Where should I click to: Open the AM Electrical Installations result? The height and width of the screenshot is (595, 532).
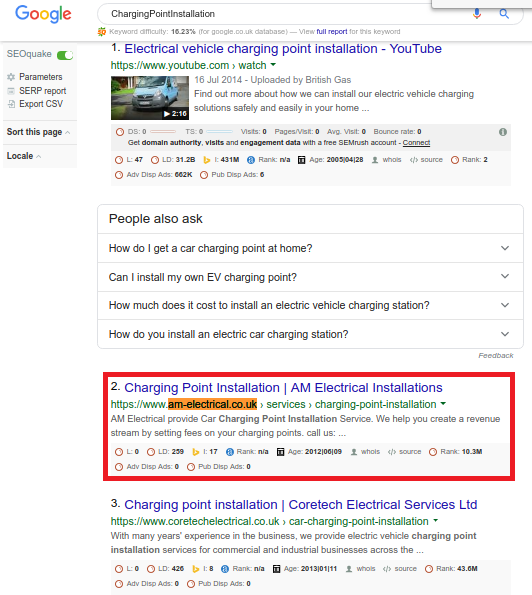click(283, 387)
